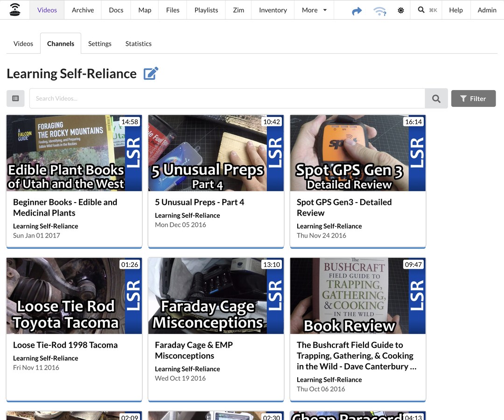Expand the More dropdown menu
The height and width of the screenshot is (420, 504).
(x=314, y=10)
